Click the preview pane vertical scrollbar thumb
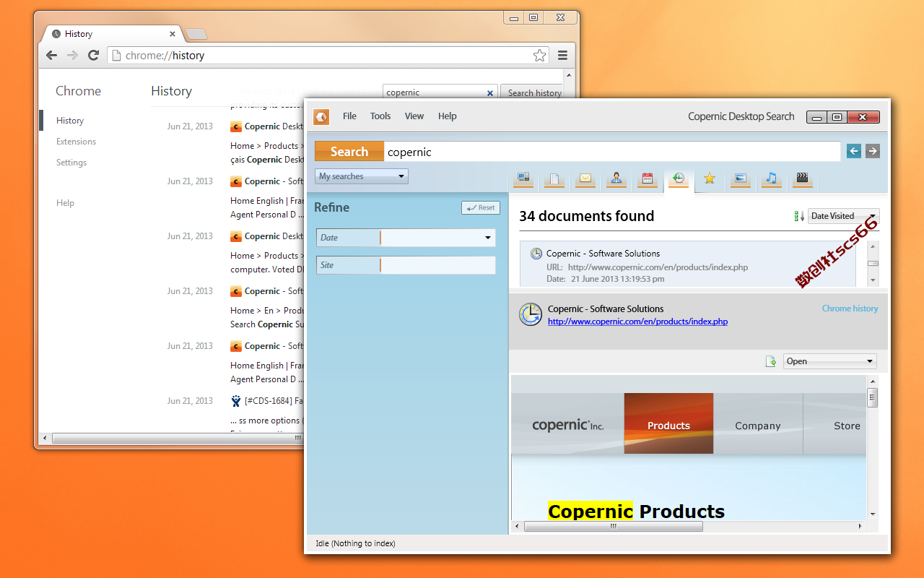Viewport: 924px width, 578px height. pyautogui.click(x=873, y=397)
